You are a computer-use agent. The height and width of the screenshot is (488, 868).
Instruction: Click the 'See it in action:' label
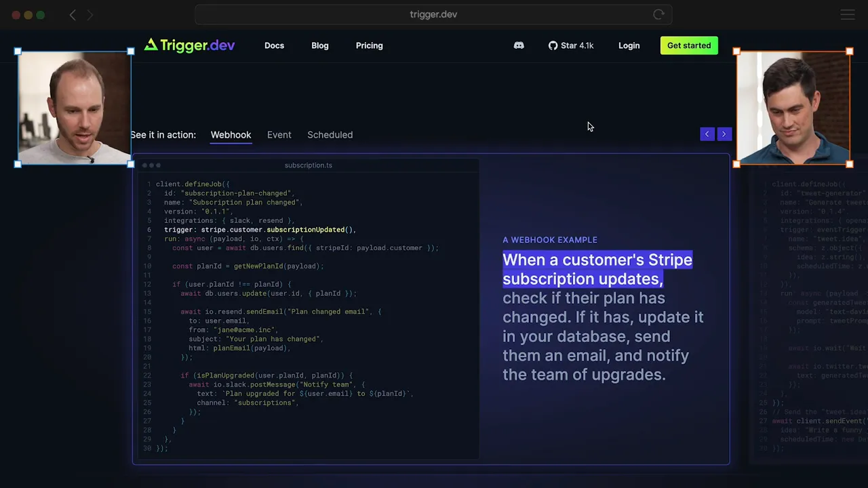163,135
